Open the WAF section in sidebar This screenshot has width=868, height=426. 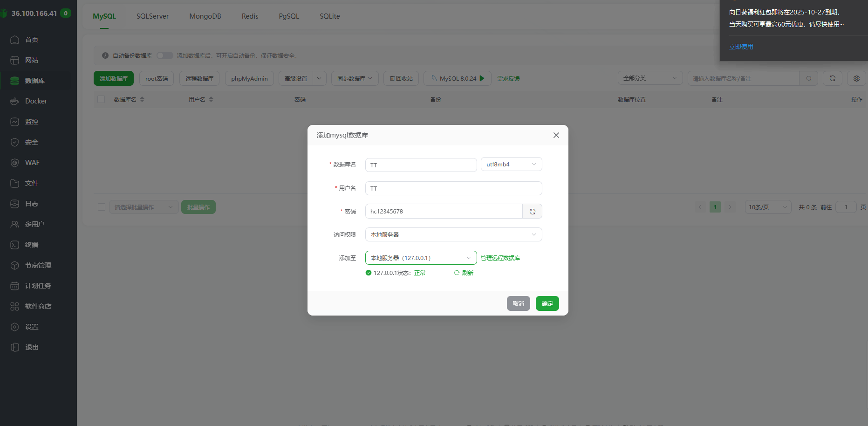(x=31, y=162)
